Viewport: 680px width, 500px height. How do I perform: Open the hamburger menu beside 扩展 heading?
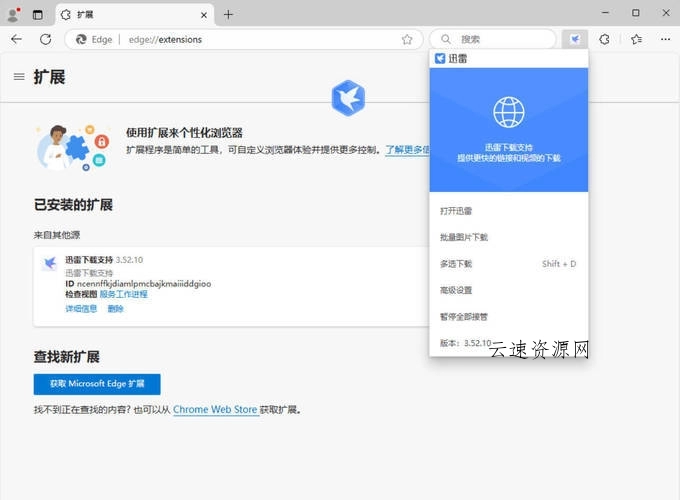pos(19,77)
